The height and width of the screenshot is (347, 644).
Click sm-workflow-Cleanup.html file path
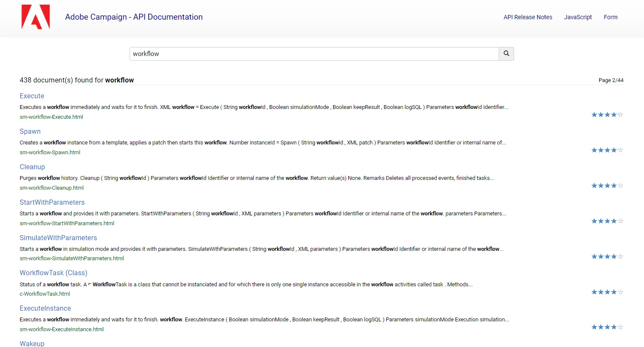(x=52, y=188)
